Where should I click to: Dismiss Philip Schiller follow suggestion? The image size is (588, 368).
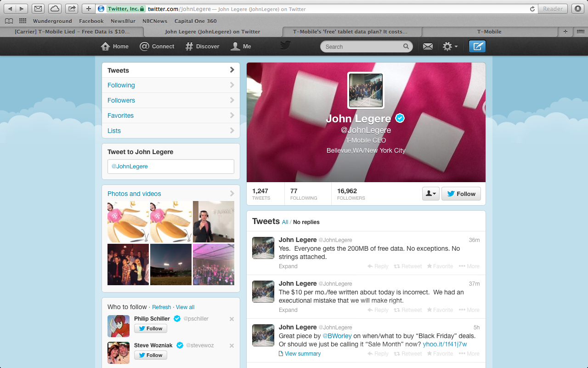click(x=232, y=319)
